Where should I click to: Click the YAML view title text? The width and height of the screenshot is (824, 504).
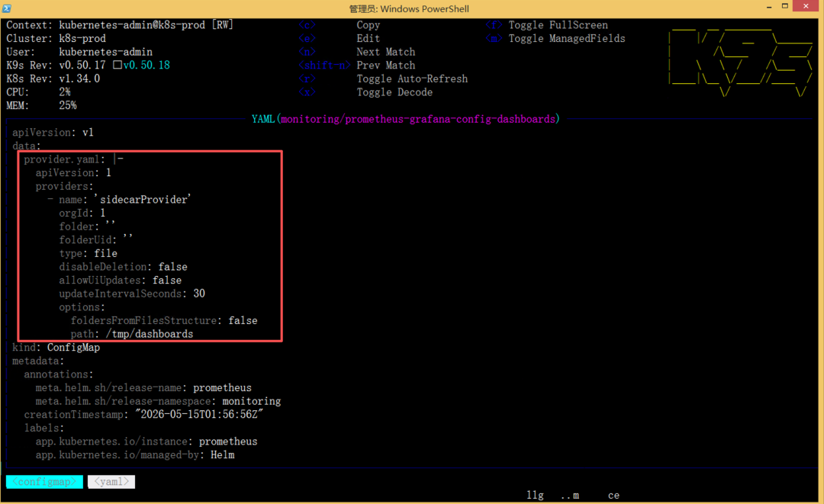tap(406, 119)
